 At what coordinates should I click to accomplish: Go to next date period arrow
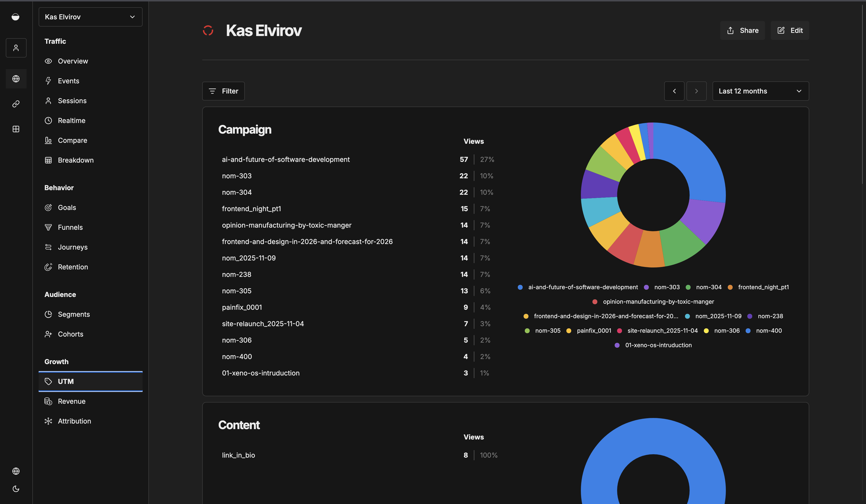(x=696, y=91)
